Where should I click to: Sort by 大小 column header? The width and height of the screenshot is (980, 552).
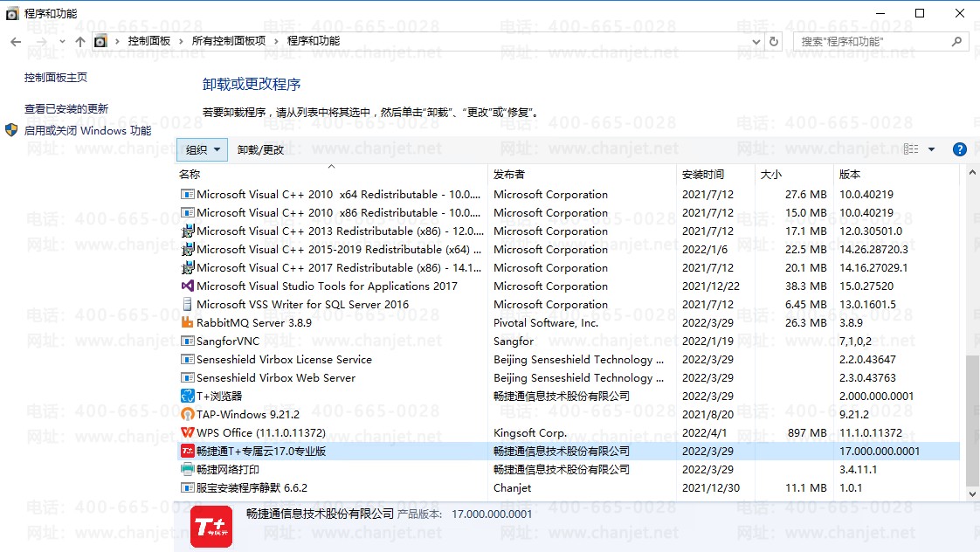pos(770,175)
